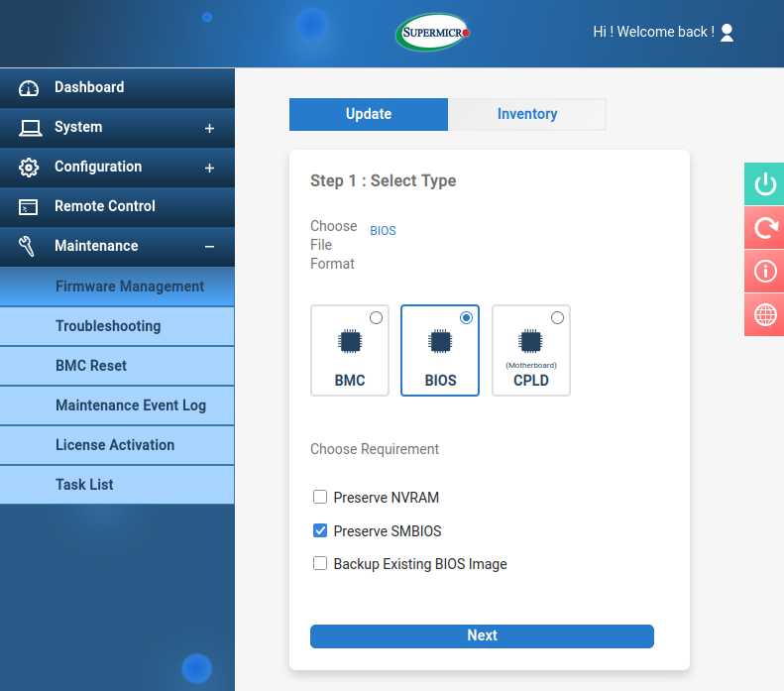This screenshot has width=784, height=691.
Task: Click the Preserve NVRAM label text
Action: coord(386,498)
